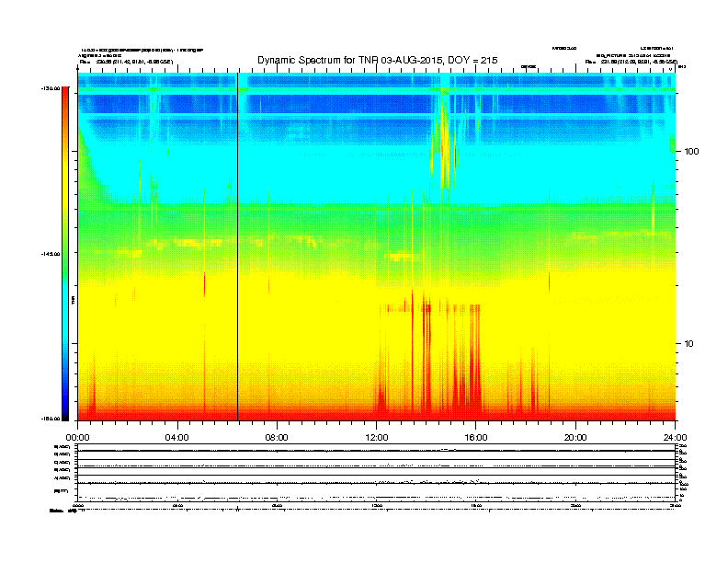
Task: Click the 100 frequency axis label
Action: coord(692,152)
